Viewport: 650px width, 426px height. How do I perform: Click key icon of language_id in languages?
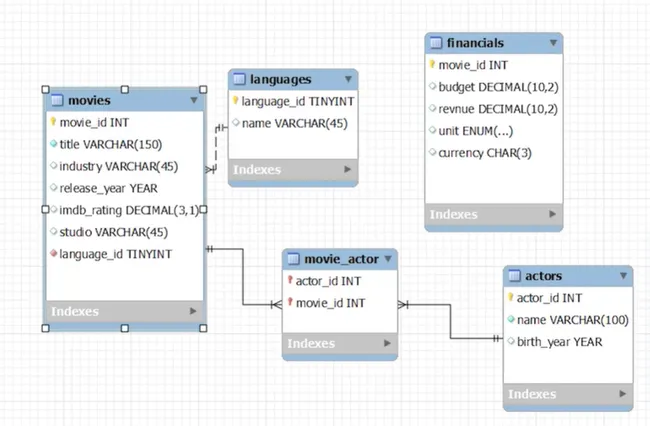click(x=235, y=101)
